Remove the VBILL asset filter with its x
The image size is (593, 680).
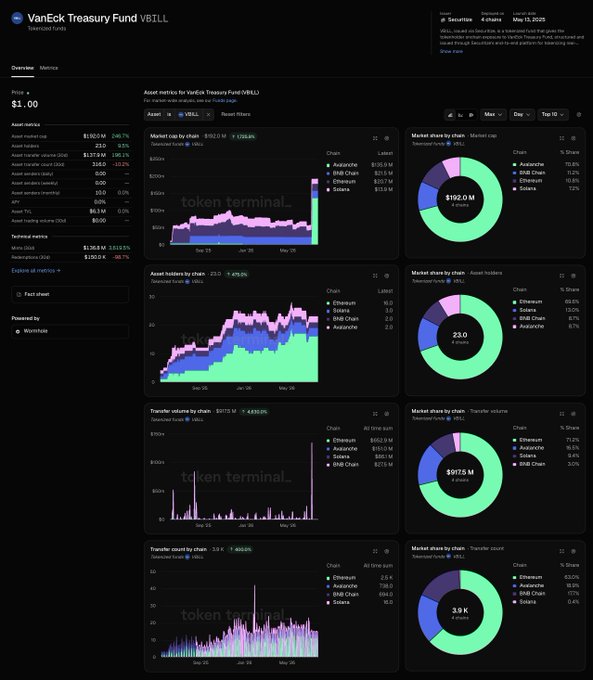pyautogui.click(x=208, y=114)
